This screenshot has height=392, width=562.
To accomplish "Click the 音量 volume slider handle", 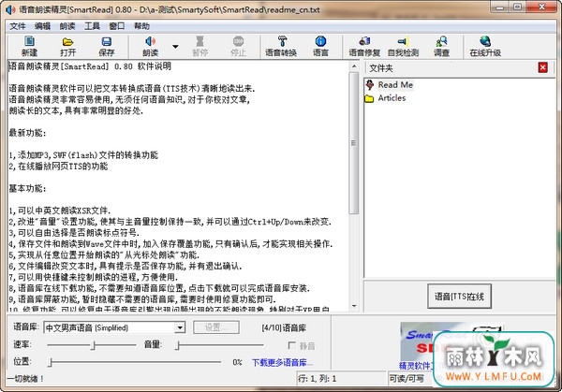I will point(178,345).
